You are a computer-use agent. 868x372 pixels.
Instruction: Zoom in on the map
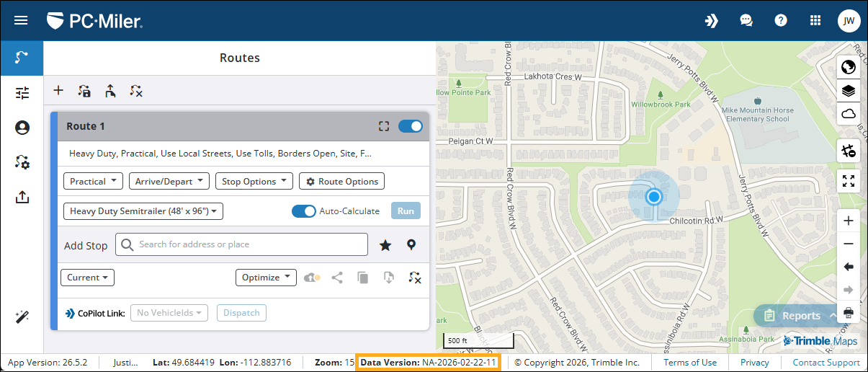848,221
